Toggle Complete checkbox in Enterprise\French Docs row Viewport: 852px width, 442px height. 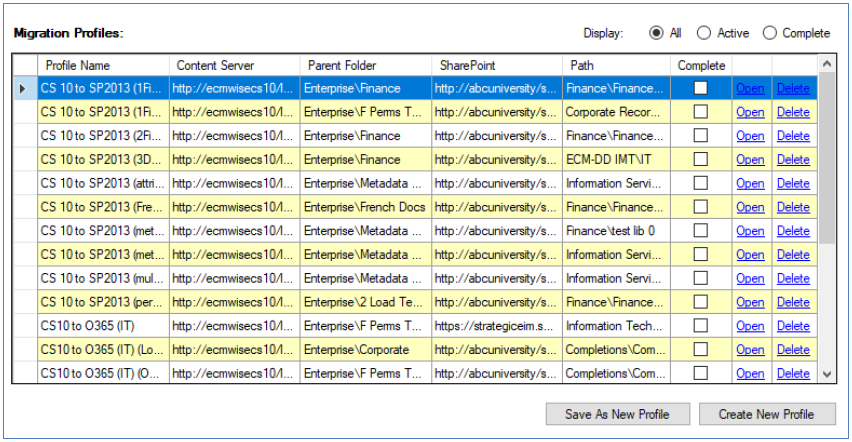[701, 207]
